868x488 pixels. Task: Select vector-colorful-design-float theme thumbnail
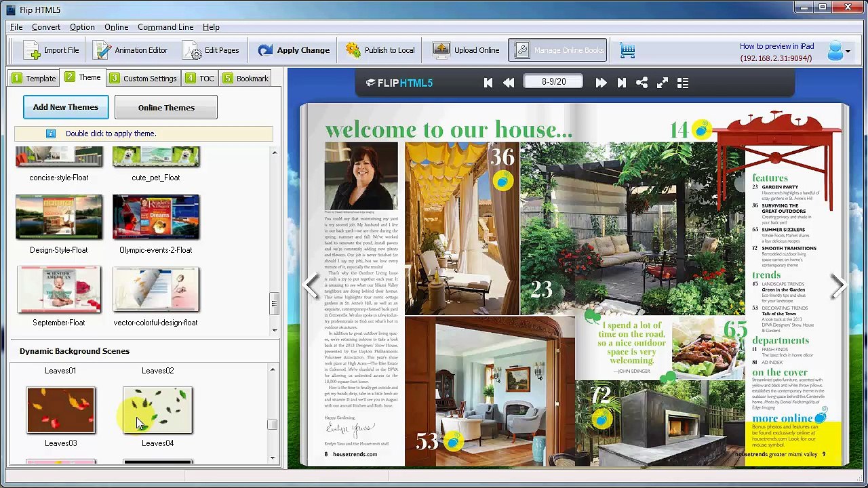(156, 289)
